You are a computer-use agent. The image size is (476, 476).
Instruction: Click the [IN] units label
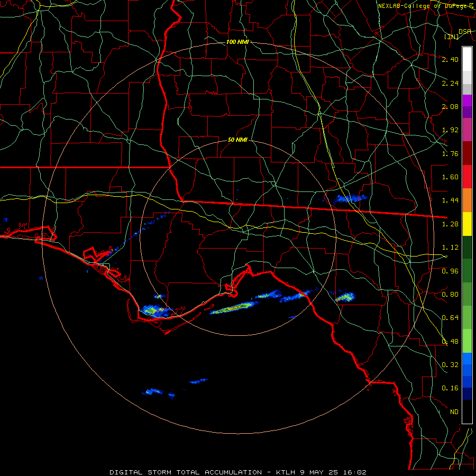click(x=452, y=36)
